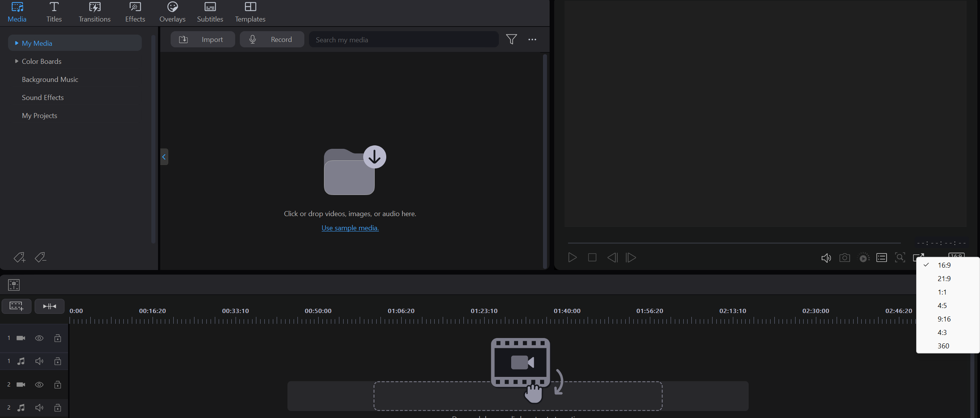Viewport: 980px width, 418px height.
Task: Mute audio track 1
Action: [39, 361]
